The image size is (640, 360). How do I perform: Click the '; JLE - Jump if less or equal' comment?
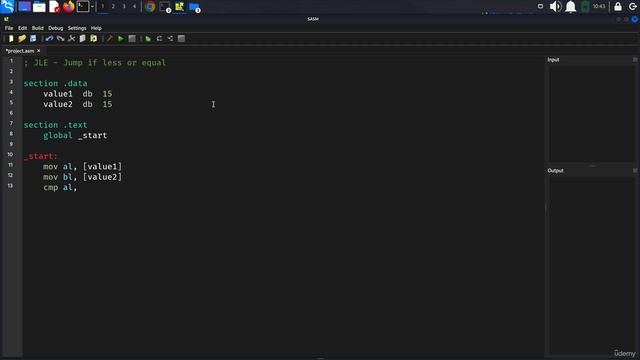click(x=95, y=63)
